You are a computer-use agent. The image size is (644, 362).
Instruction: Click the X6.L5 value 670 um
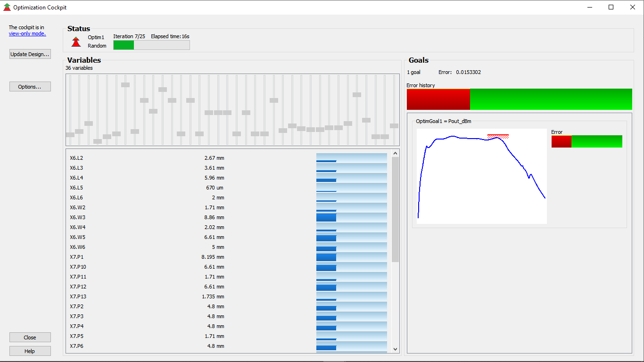click(215, 188)
